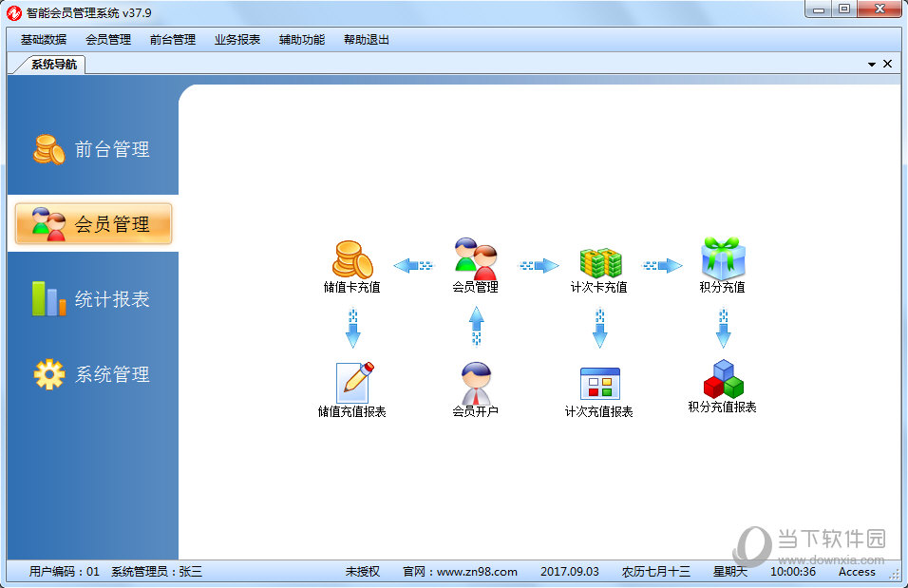Switch to the 系统导航 tab
This screenshot has height=588, width=908.
point(53,65)
